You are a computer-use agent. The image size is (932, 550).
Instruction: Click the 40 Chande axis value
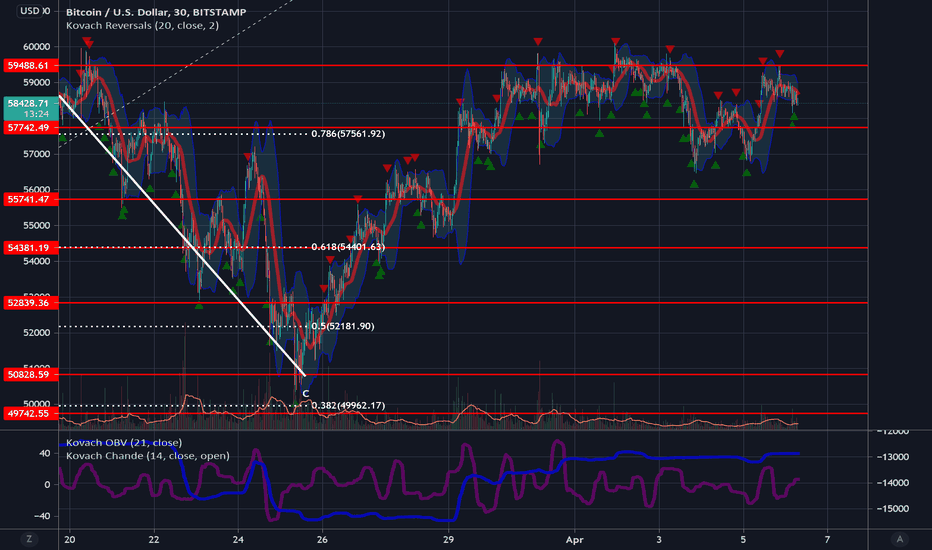click(x=45, y=453)
